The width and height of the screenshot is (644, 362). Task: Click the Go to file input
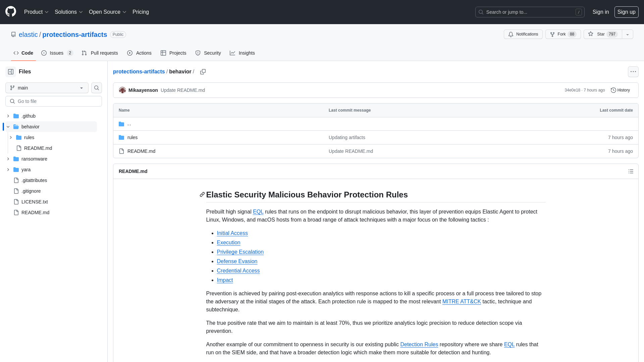[x=54, y=101]
